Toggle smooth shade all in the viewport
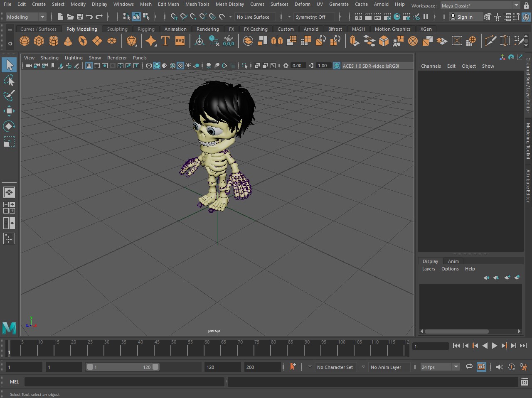 click(157, 66)
